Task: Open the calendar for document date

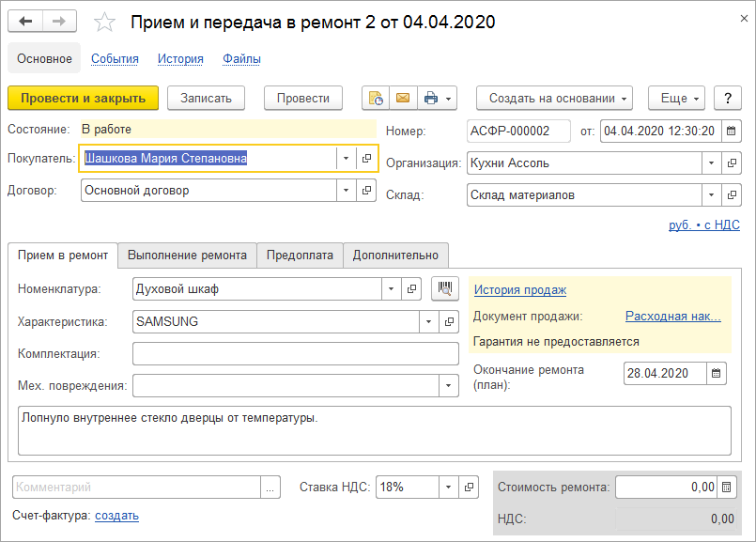Action: point(732,132)
